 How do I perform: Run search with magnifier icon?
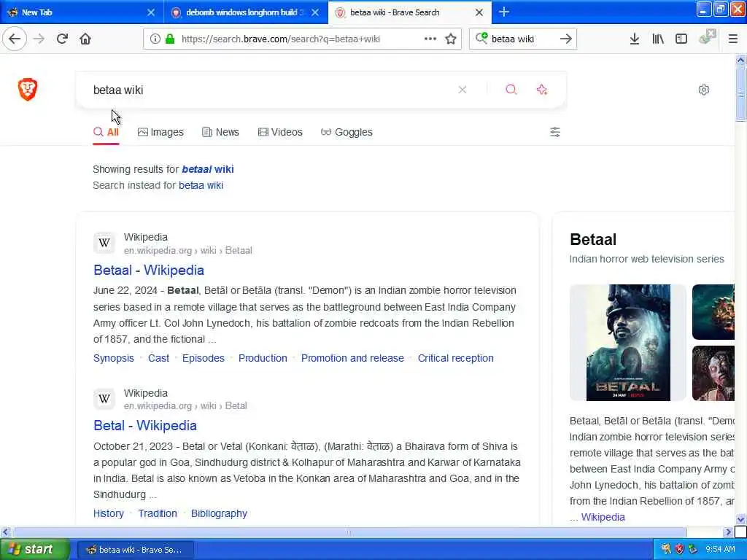pos(511,90)
